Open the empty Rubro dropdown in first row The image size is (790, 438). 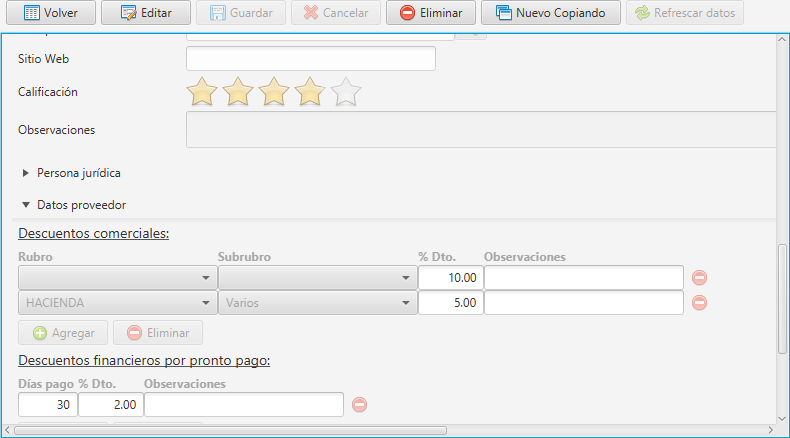[117, 278]
